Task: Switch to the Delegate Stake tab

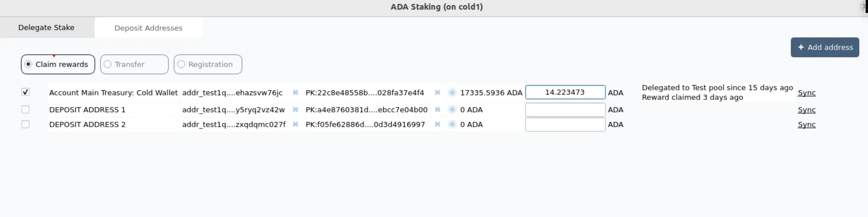Action: (x=46, y=28)
